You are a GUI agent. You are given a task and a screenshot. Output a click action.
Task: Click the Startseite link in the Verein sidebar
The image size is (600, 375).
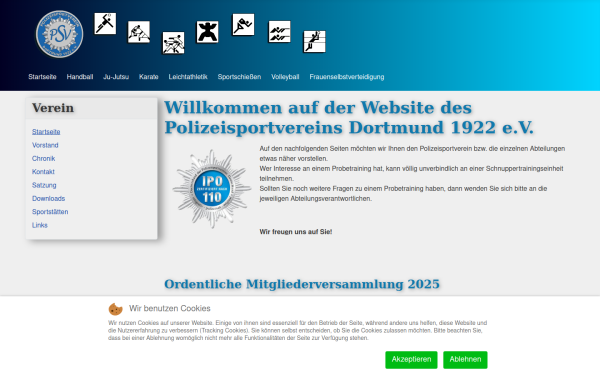point(46,132)
